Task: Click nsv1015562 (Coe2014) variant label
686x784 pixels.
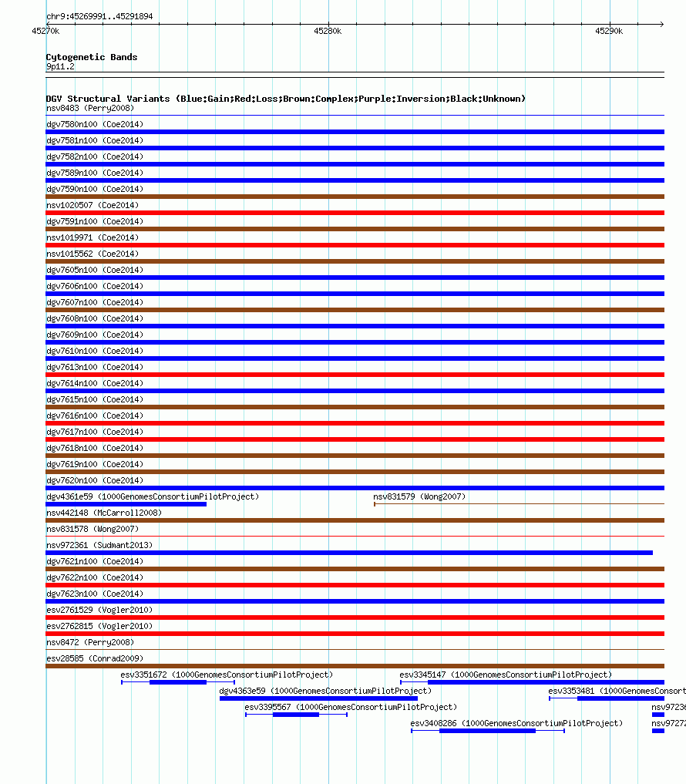Action: (x=92, y=254)
